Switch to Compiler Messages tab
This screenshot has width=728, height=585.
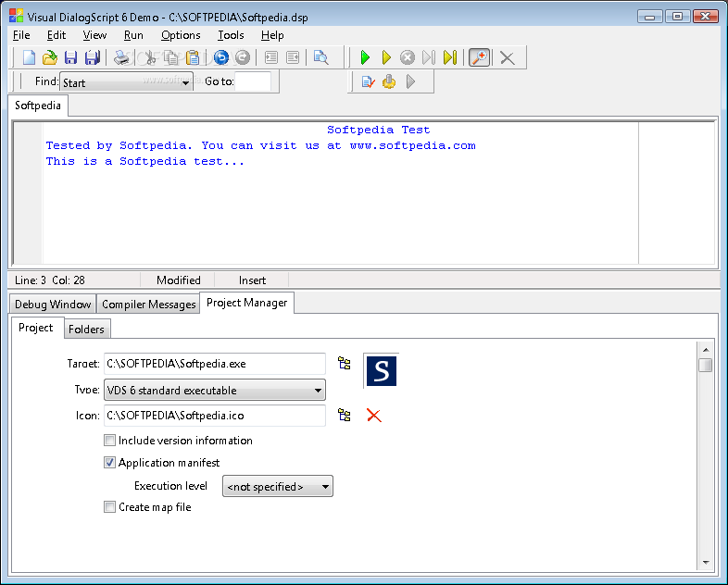[x=148, y=304]
